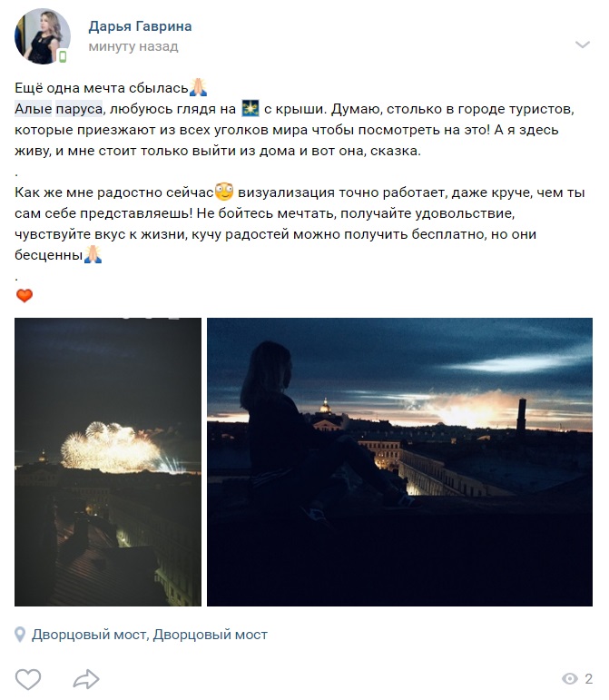
Task: Click the green mobile online indicator
Action: point(63,56)
